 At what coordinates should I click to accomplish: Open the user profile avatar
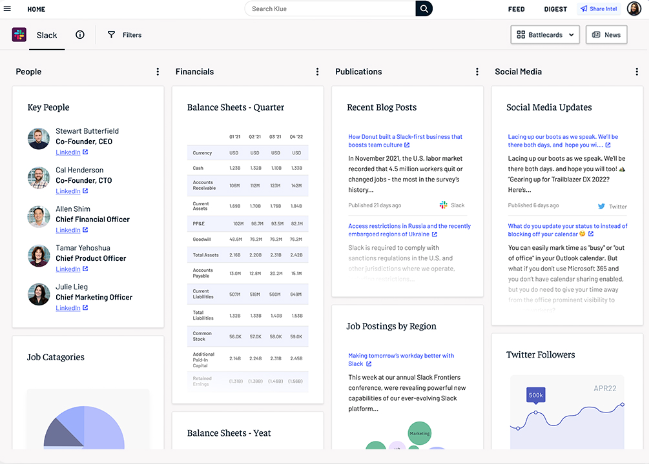(634, 9)
